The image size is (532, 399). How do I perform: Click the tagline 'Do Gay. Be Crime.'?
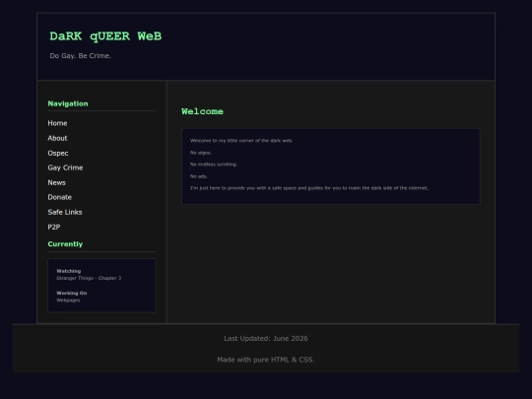point(81,55)
